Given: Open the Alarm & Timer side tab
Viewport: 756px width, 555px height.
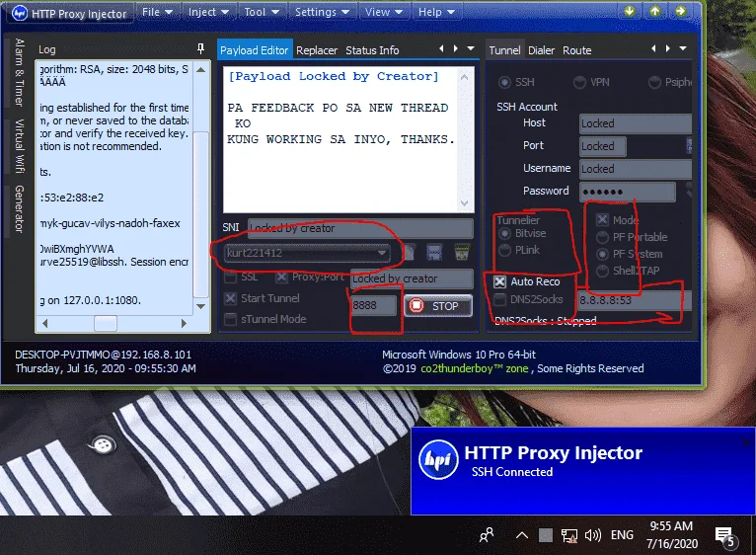Looking at the screenshot, I should coord(19,72).
